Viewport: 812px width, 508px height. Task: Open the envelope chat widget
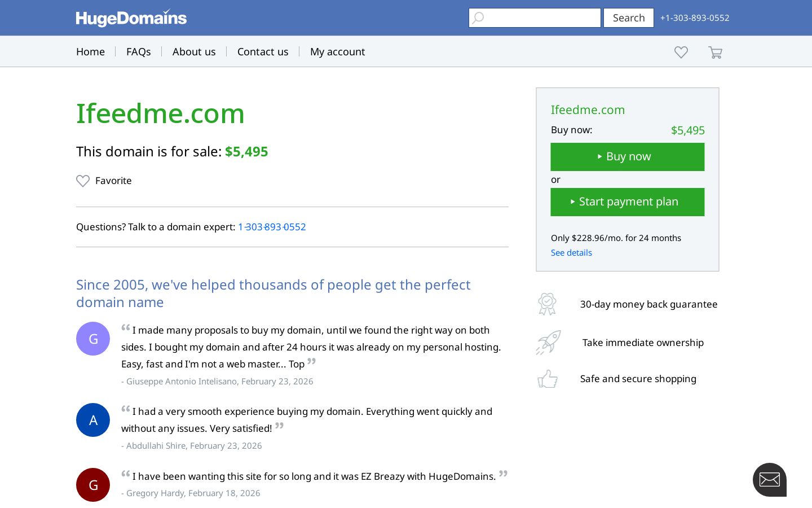[770, 480]
